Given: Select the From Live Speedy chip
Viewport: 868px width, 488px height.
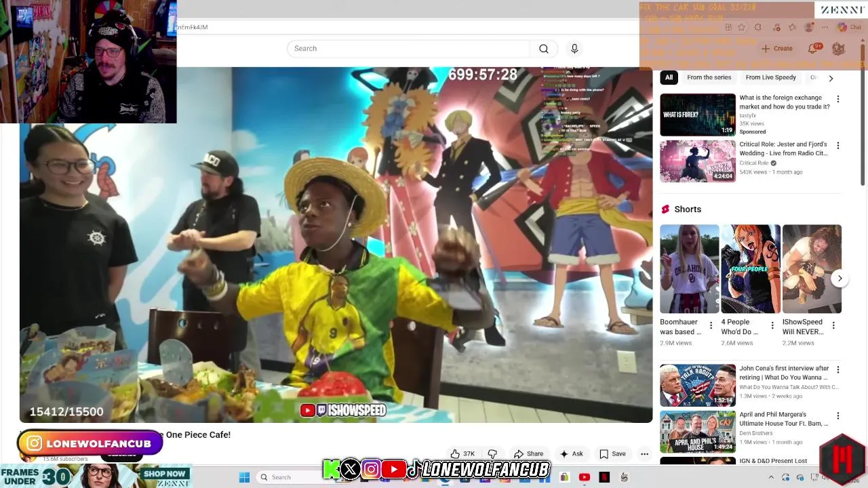Looking at the screenshot, I should coord(770,77).
